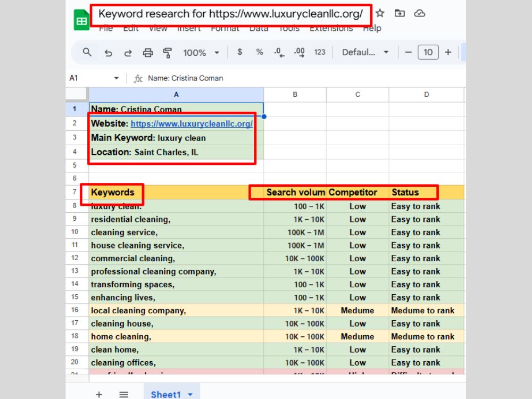
Task: Click the font size field showing 10
Action: coord(428,52)
